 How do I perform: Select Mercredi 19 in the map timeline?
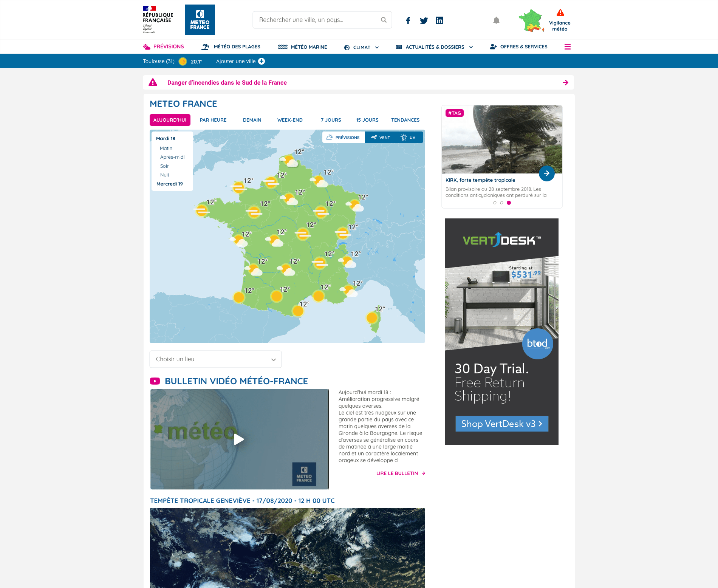click(170, 184)
